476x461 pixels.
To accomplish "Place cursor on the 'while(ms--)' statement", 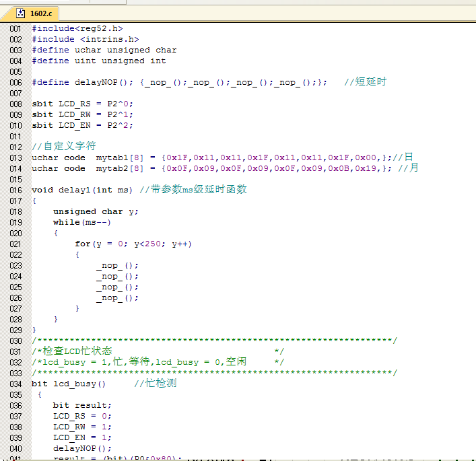I will [x=82, y=222].
